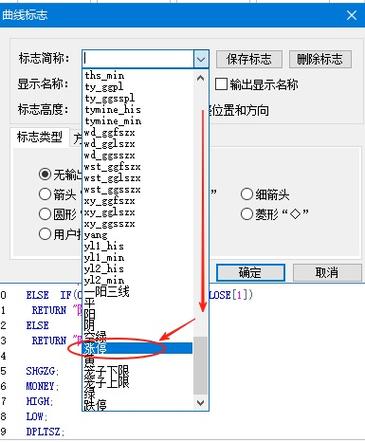The width and height of the screenshot is (365, 442).
Task: Enable the 输出显示名称 checkbox
Action: click(x=221, y=84)
